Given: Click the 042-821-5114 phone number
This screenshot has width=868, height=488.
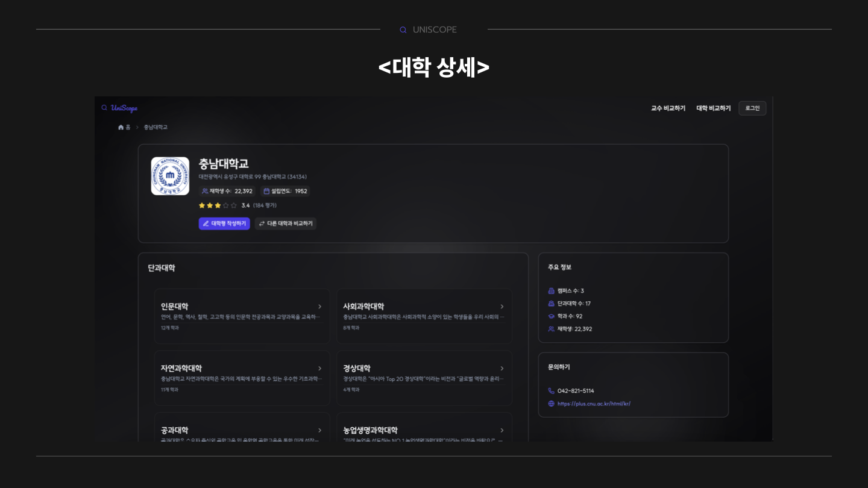Looking at the screenshot, I should click(x=576, y=391).
